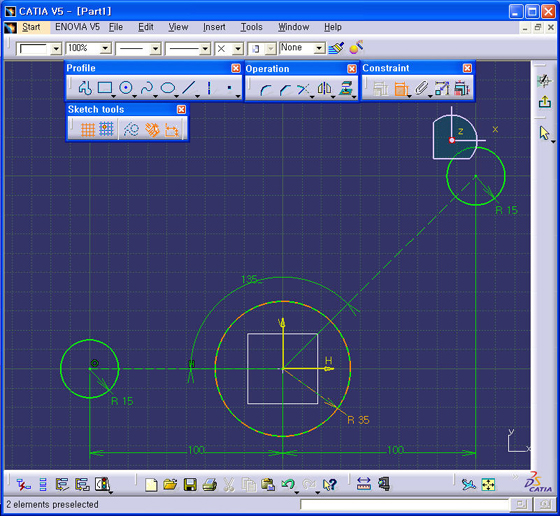
Task: Close the Sketch tools toolbar
Action: [x=181, y=109]
